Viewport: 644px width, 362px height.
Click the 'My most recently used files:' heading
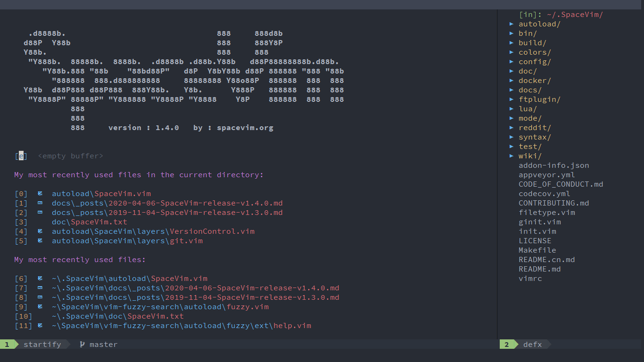(x=80, y=259)
